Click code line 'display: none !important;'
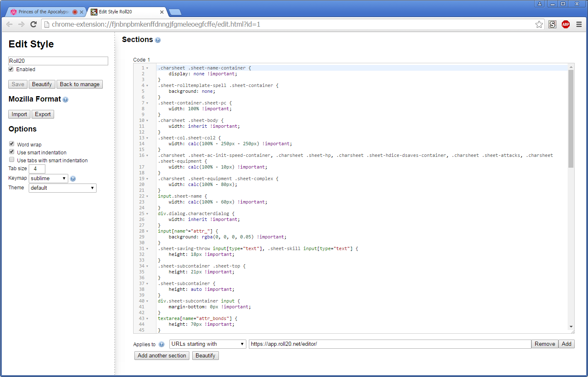Image resolution: width=588 pixels, height=377 pixels. [x=203, y=74]
